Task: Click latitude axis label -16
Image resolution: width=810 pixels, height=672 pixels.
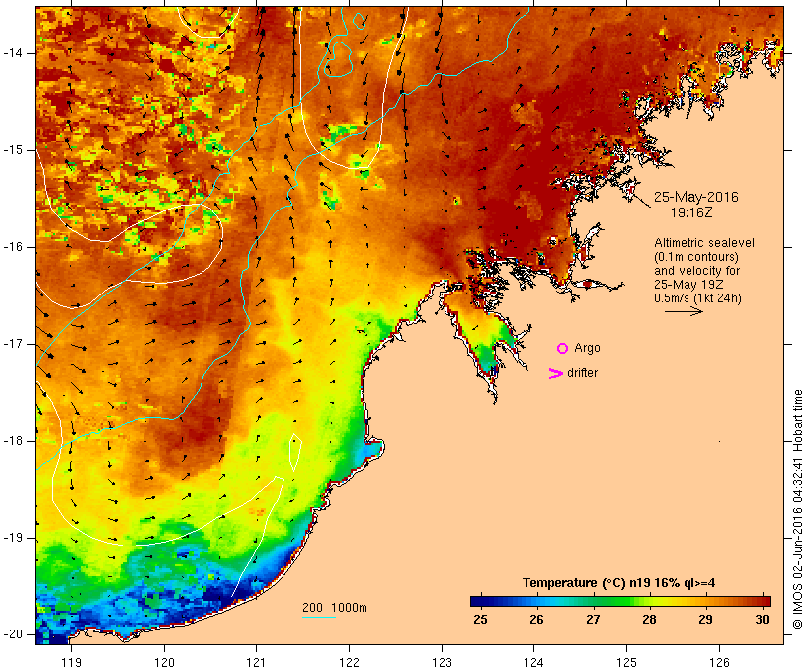Action: point(13,247)
